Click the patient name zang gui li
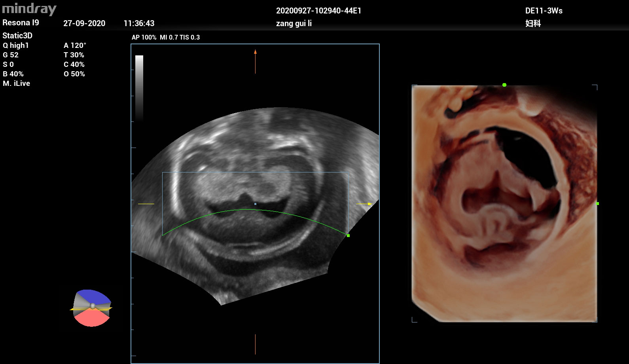This screenshot has height=364, width=629. (x=294, y=23)
